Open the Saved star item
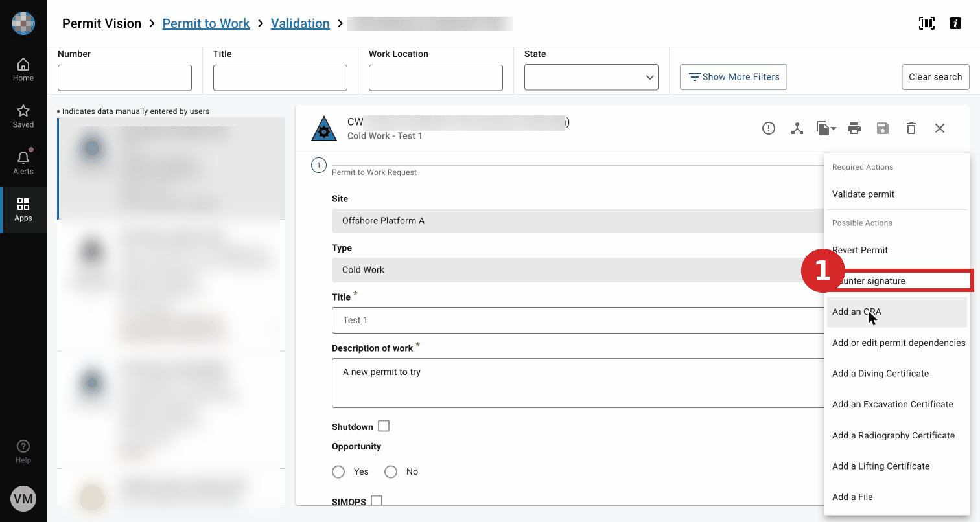 click(23, 117)
